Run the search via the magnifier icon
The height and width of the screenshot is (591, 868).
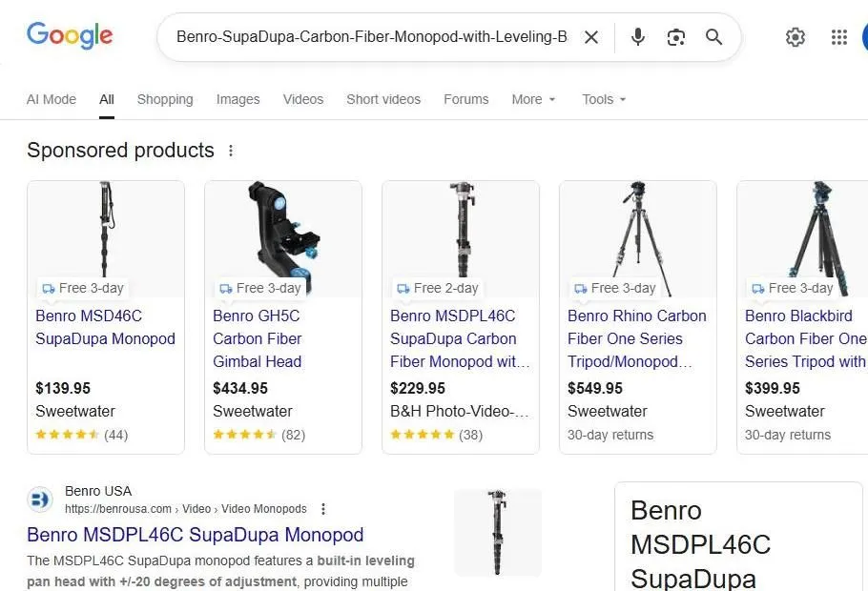(x=713, y=37)
